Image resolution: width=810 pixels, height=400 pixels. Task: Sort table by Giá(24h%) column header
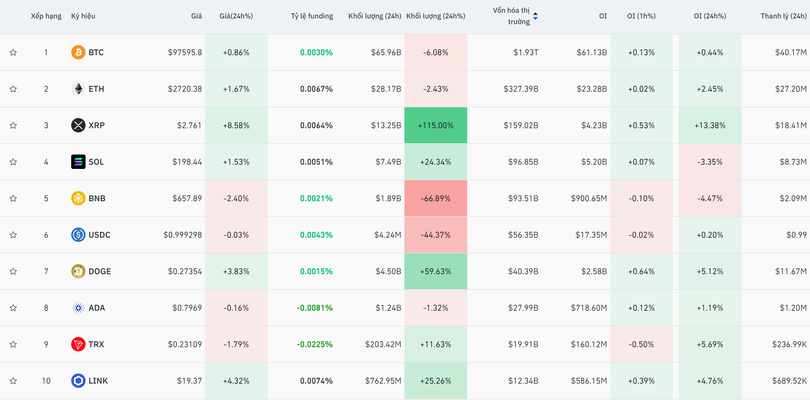click(x=235, y=16)
